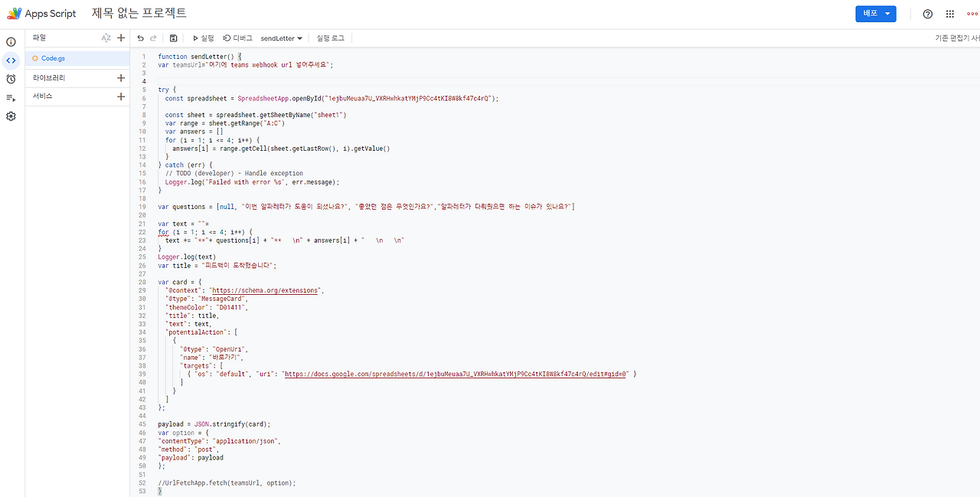Open the Triggers alarm clock icon
Image resolution: width=980 pixels, height=497 pixels.
pyautogui.click(x=11, y=79)
